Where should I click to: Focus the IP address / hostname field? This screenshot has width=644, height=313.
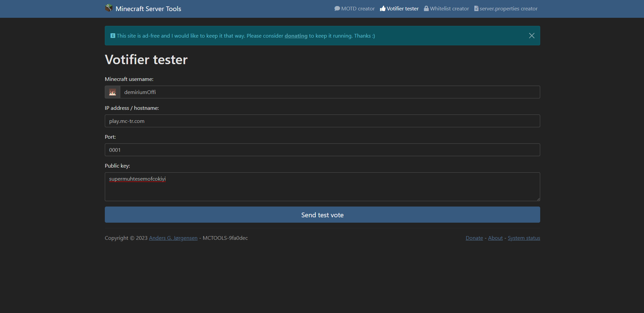pyautogui.click(x=323, y=121)
